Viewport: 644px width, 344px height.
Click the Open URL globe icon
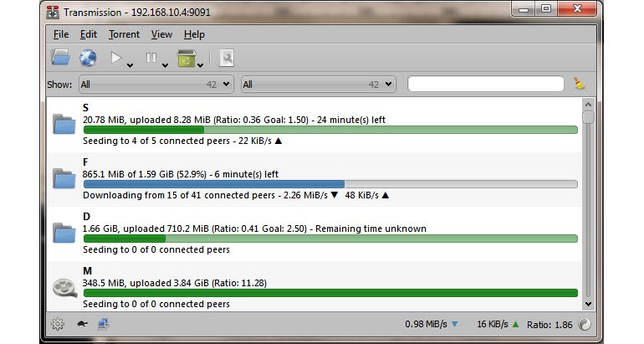pos(88,58)
